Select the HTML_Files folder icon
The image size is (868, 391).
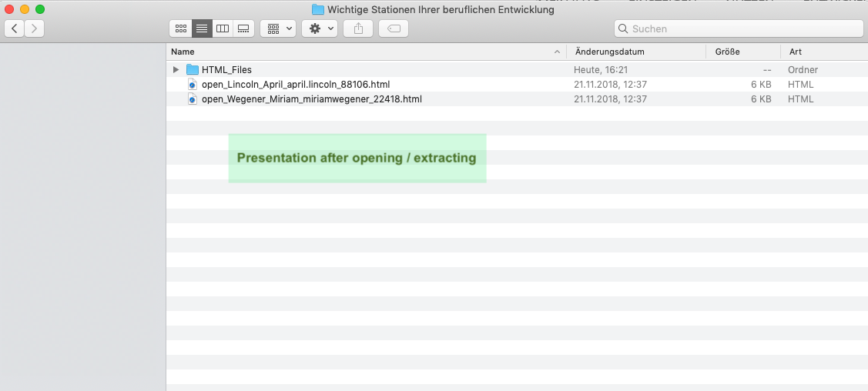193,70
